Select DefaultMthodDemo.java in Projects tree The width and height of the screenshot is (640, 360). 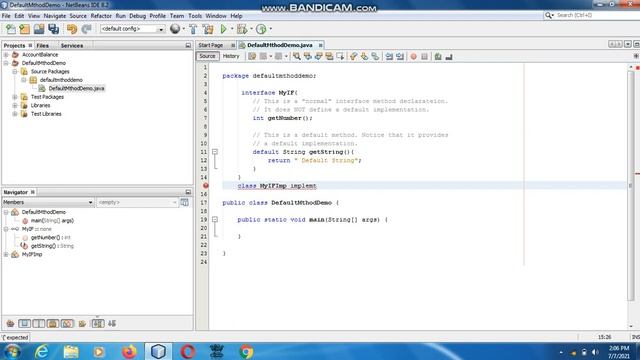[76, 89]
